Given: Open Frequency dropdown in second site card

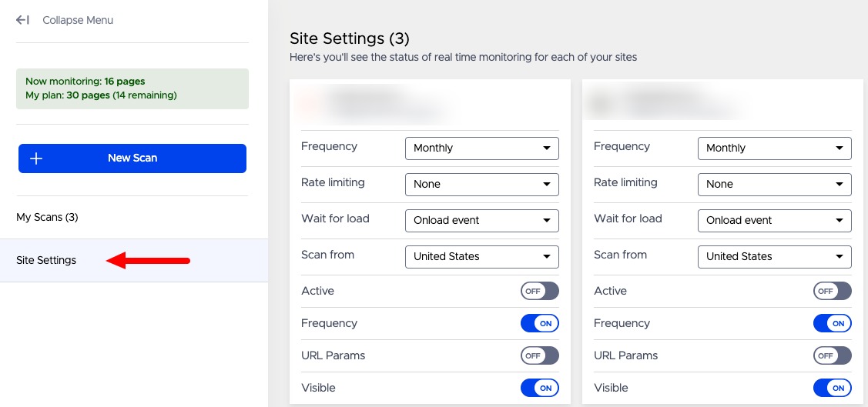Looking at the screenshot, I should (774, 148).
